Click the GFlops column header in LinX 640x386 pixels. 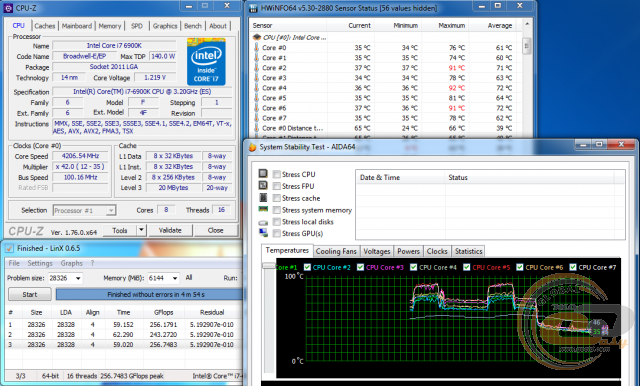[x=164, y=312]
